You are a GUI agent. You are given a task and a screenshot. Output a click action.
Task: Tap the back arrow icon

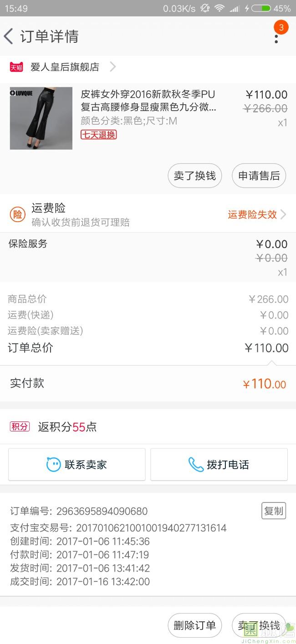pos(9,36)
